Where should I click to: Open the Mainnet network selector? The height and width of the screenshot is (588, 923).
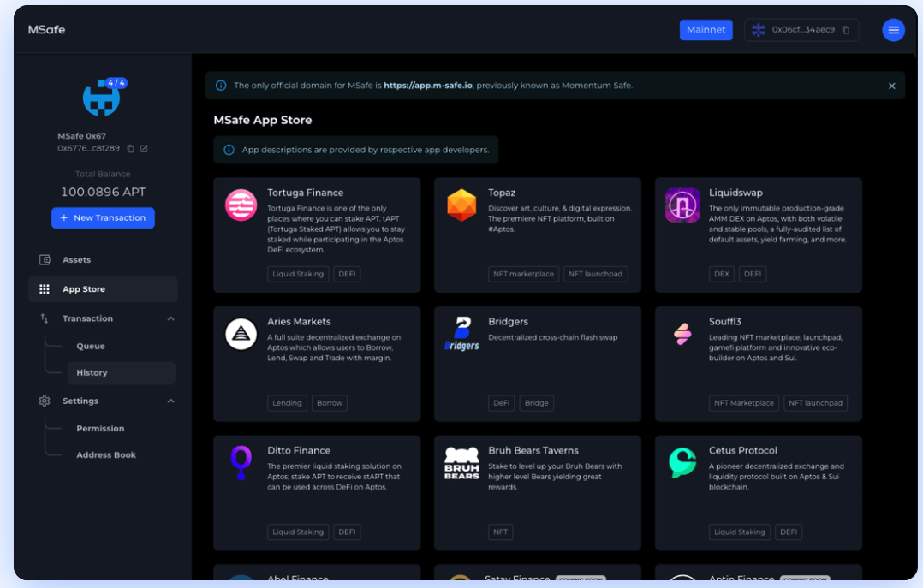(706, 30)
